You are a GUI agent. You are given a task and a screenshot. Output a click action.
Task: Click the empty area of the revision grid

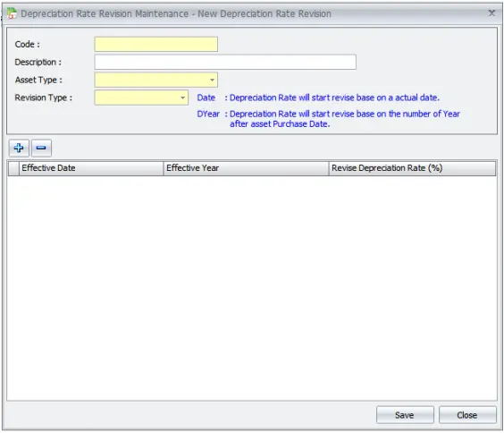pyautogui.click(x=252, y=288)
